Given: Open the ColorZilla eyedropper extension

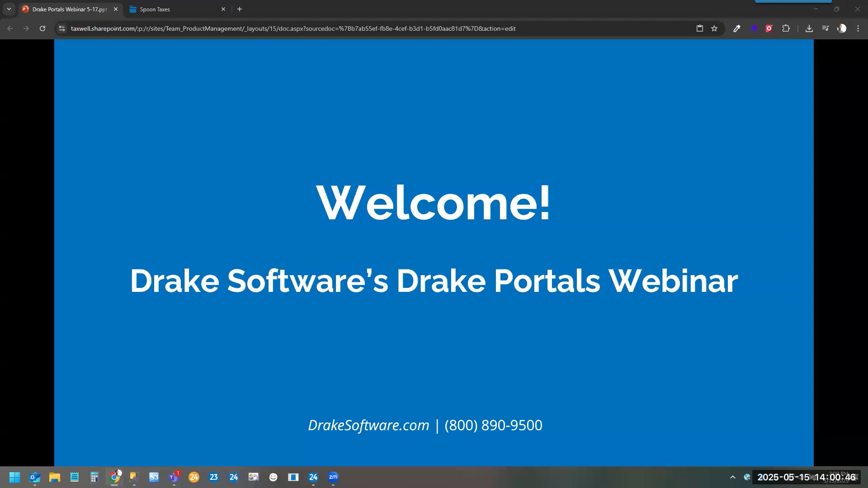Looking at the screenshot, I should [x=737, y=28].
